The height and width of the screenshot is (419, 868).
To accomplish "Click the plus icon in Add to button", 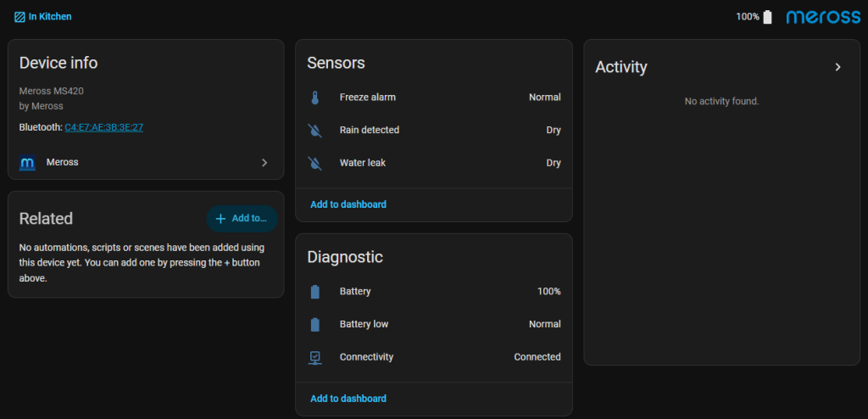I will click(x=220, y=218).
